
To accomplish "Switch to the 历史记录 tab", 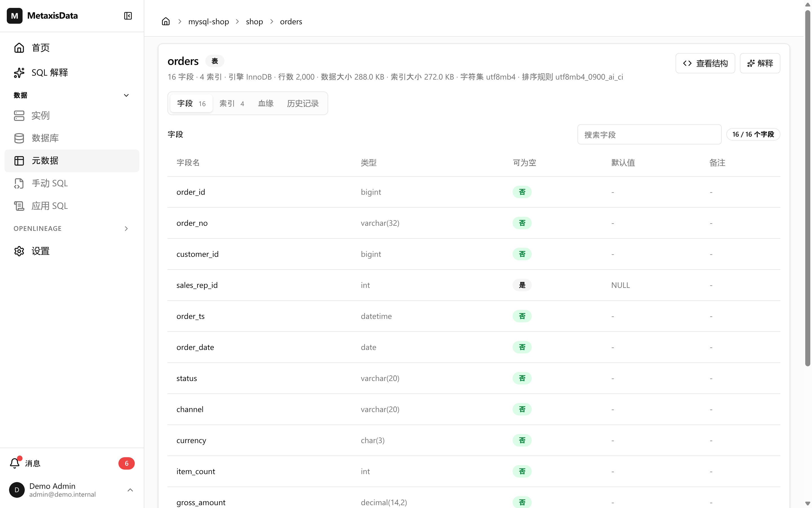I will pyautogui.click(x=303, y=104).
